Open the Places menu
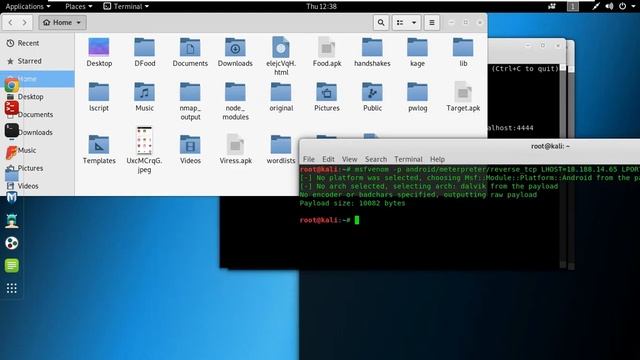 tap(79, 6)
